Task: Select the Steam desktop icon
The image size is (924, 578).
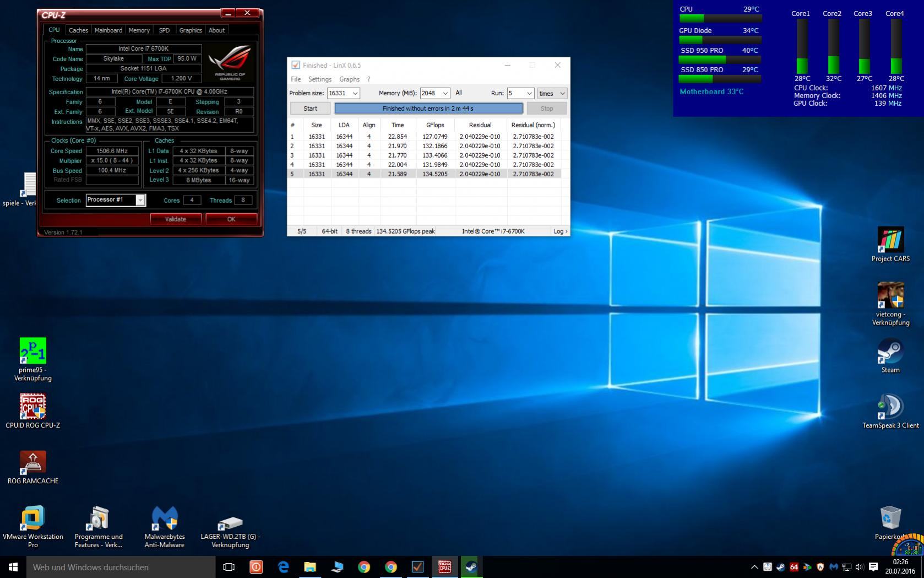Action: click(x=890, y=355)
